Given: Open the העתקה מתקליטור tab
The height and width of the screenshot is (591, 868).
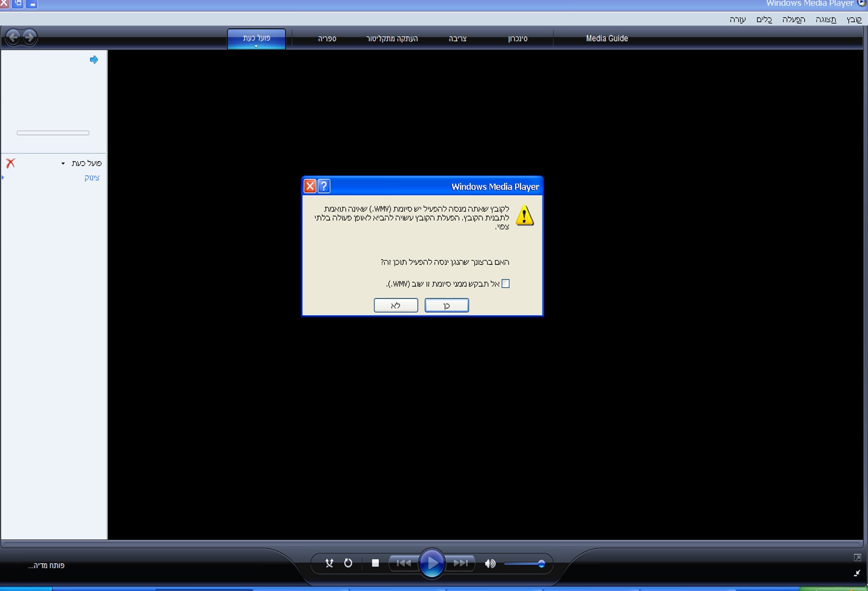Looking at the screenshot, I should click(392, 38).
